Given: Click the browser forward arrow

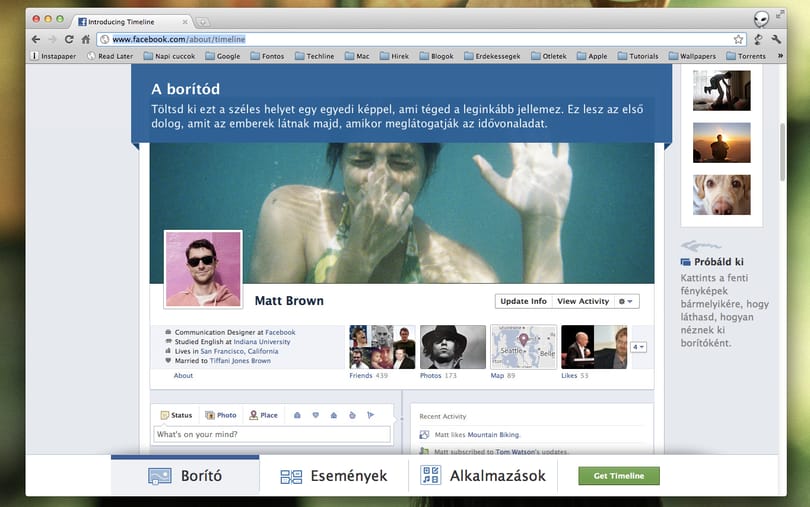Looking at the screenshot, I should tap(52, 39).
